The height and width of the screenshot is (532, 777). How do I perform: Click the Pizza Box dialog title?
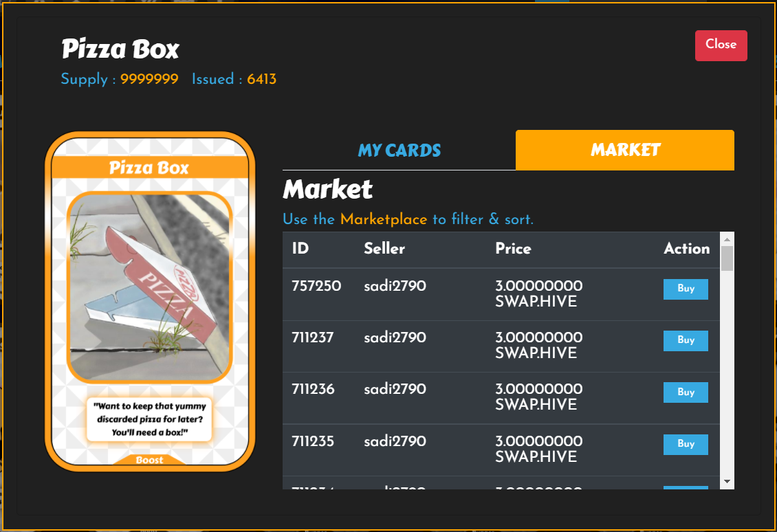coord(120,49)
